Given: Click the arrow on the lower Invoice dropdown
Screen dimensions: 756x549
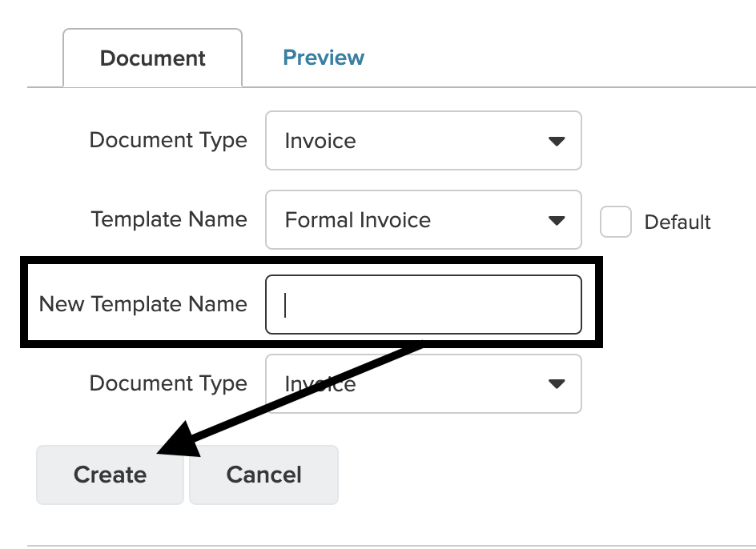Looking at the screenshot, I should point(556,384).
